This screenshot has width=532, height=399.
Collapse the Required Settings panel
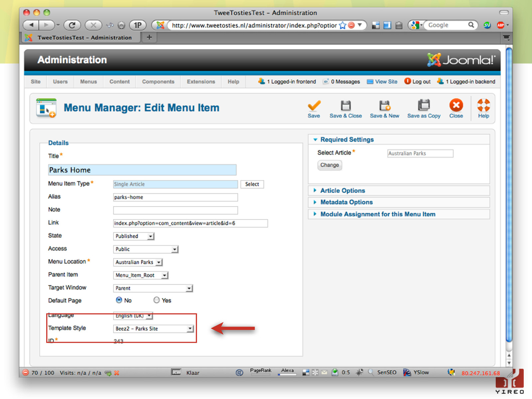coord(399,140)
